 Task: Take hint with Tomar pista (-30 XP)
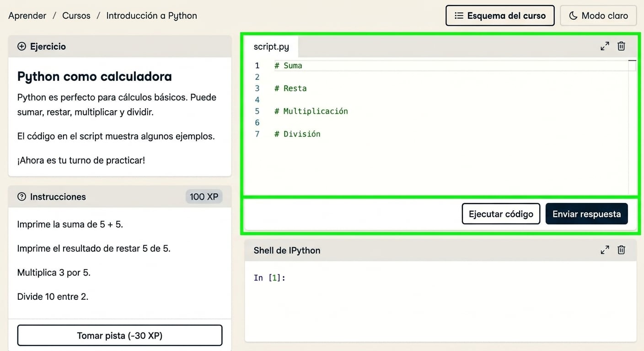click(120, 335)
